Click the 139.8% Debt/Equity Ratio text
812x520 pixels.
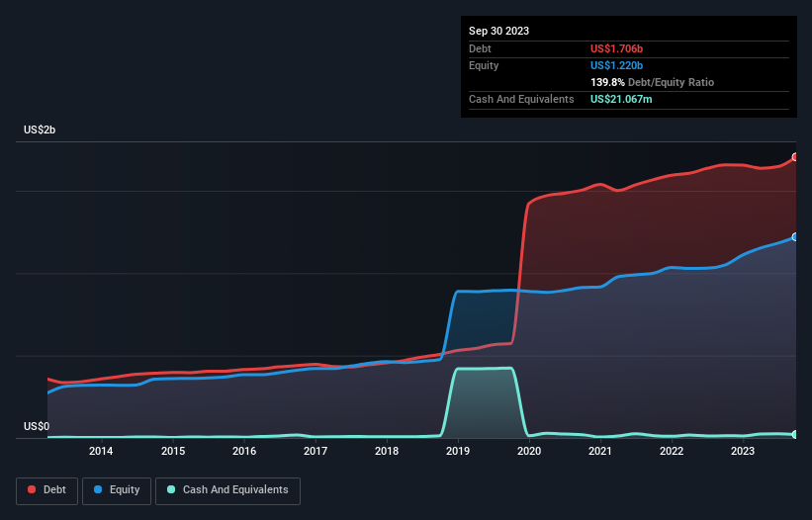tap(652, 82)
